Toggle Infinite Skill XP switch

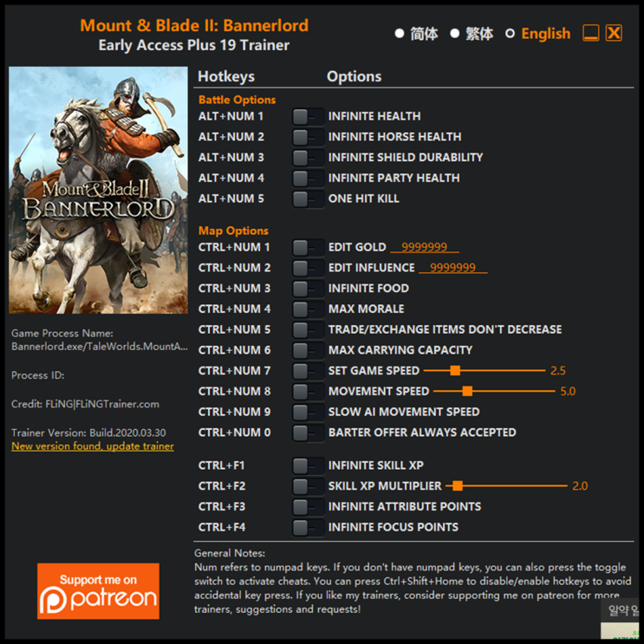tap(308, 465)
